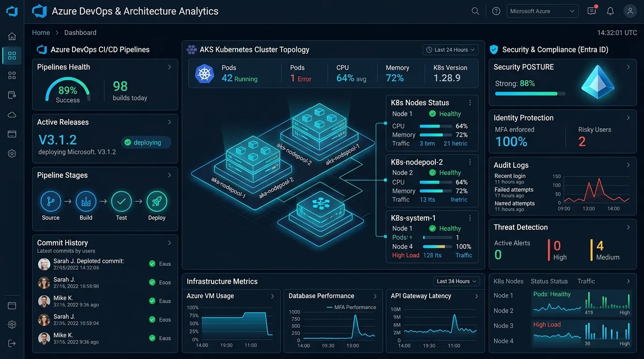
Task: Select the Status Status column header
Action: [549, 281]
